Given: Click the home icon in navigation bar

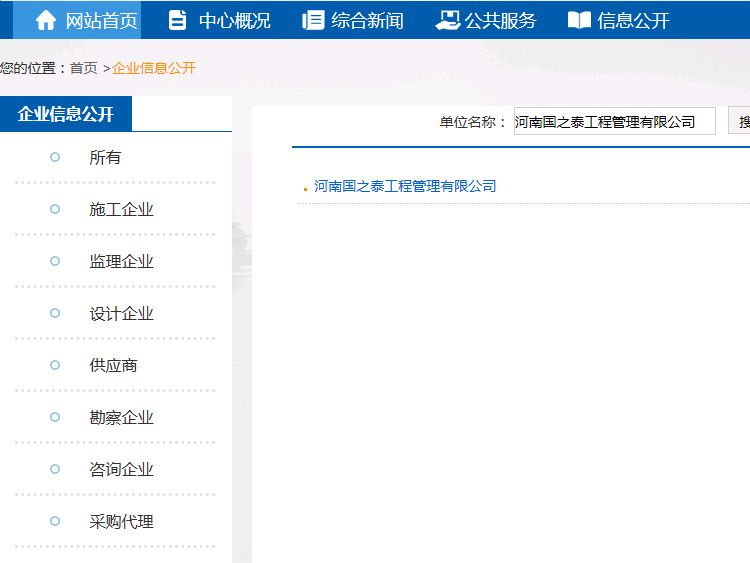Looking at the screenshot, I should click(46, 20).
